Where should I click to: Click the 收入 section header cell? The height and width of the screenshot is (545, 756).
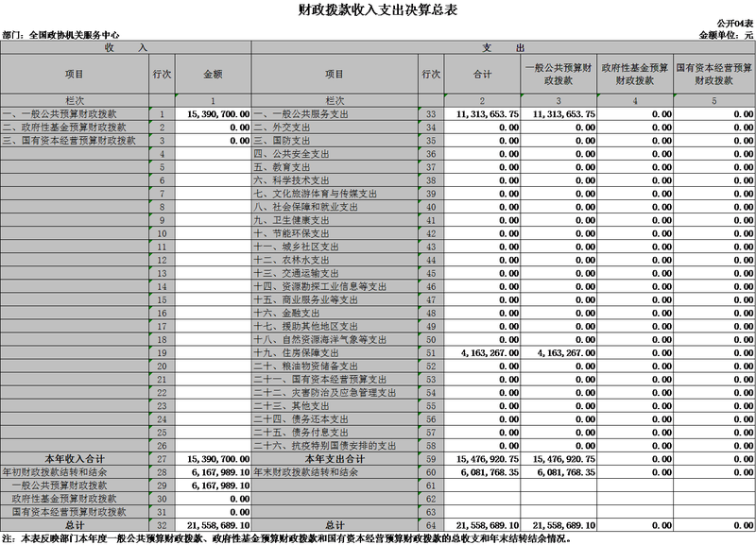(125, 46)
